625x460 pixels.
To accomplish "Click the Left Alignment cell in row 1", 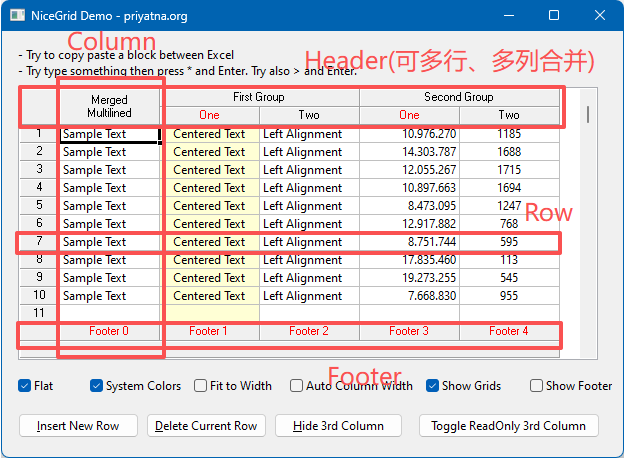I will [x=309, y=134].
